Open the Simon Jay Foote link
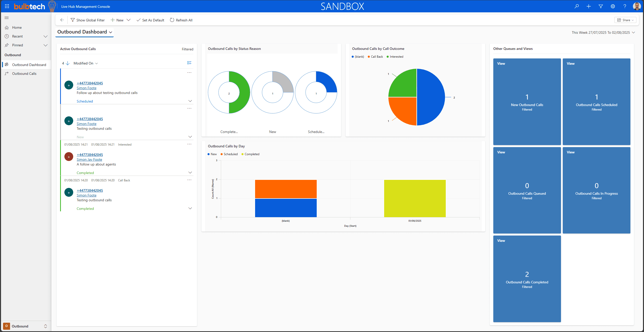Screen dimensions: 644x332 pyautogui.click(x=89, y=159)
